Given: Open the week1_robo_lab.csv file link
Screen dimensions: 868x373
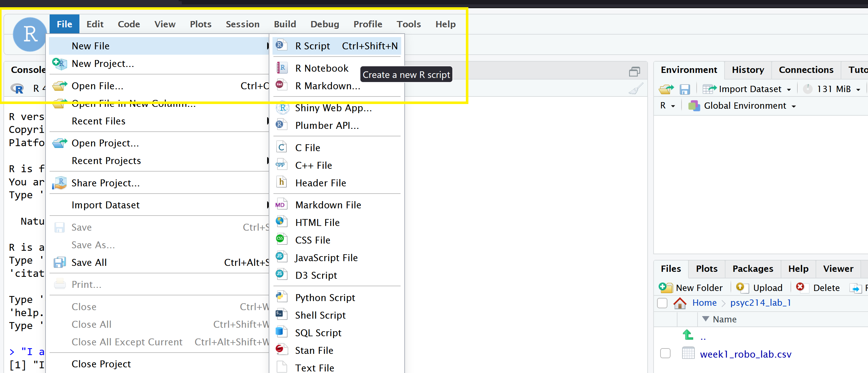Looking at the screenshot, I should pyautogui.click(x=745, y=354).
